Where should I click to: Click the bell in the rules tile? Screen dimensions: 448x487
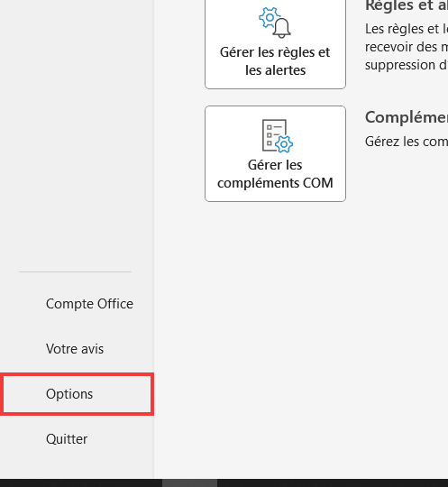(282, 28)
